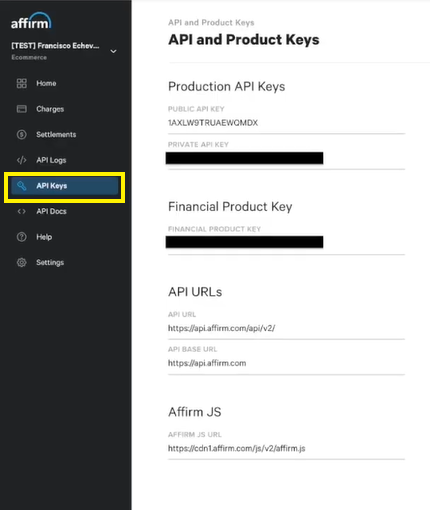Click the API Keys key icon

click(x=22, y=186)
